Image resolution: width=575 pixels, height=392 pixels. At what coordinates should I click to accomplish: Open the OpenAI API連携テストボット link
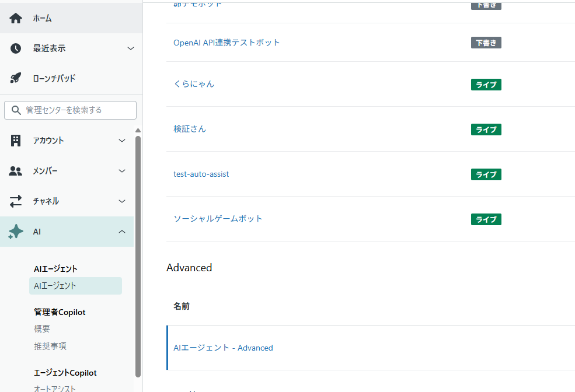point(226,43)
